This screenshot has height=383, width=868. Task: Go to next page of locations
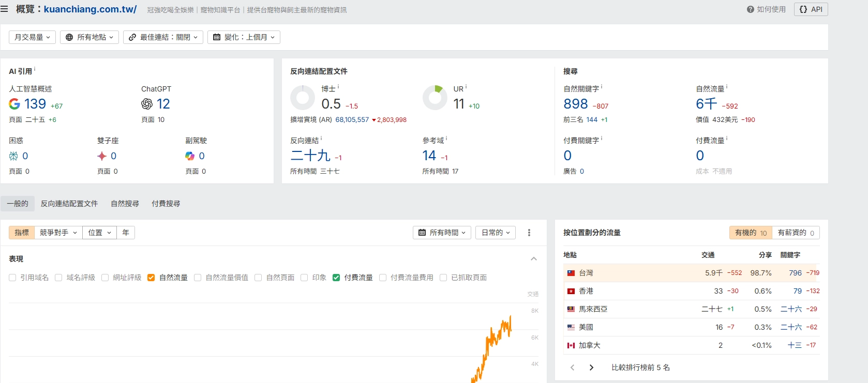click(x=591, y=367)
